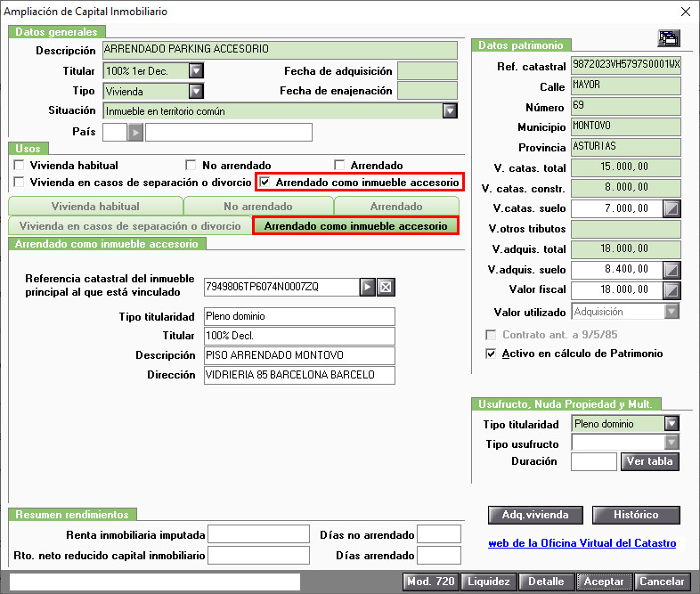Viewport: 700px width, 594px height.
Task: Click the Adq.vivienda button
Action: tap(535, 515)
